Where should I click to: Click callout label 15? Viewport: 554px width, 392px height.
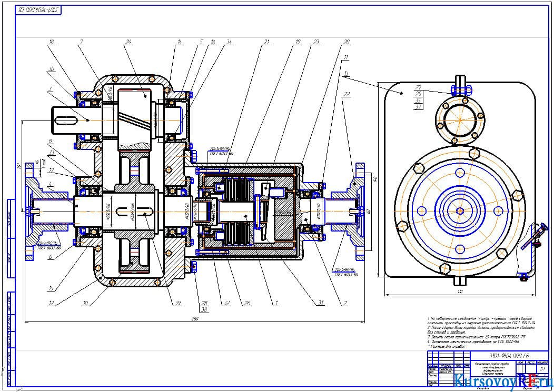click(x=52, y=288)
